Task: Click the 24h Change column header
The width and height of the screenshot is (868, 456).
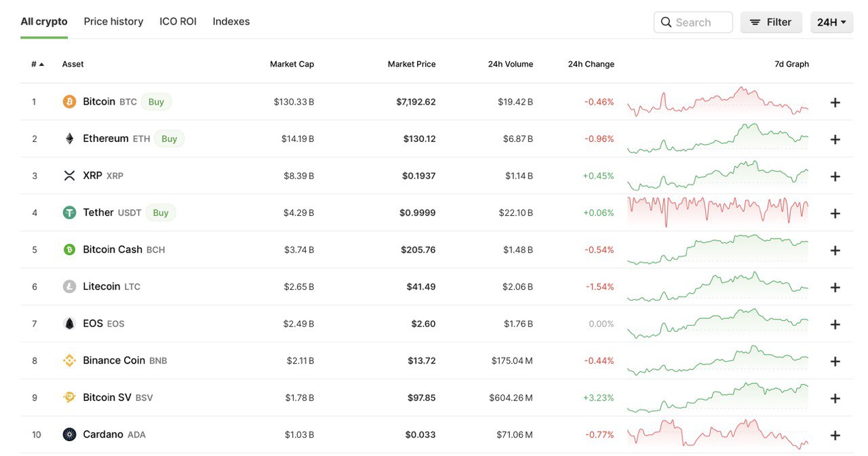Action: 591,64
